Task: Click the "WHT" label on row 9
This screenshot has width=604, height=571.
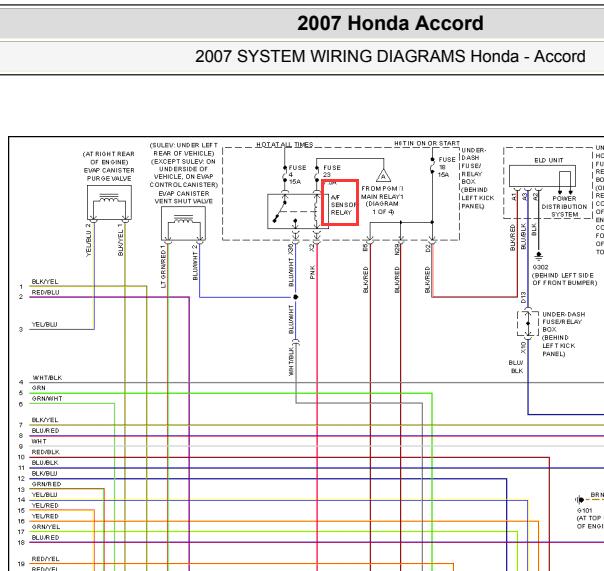Action: click(39, 441)
